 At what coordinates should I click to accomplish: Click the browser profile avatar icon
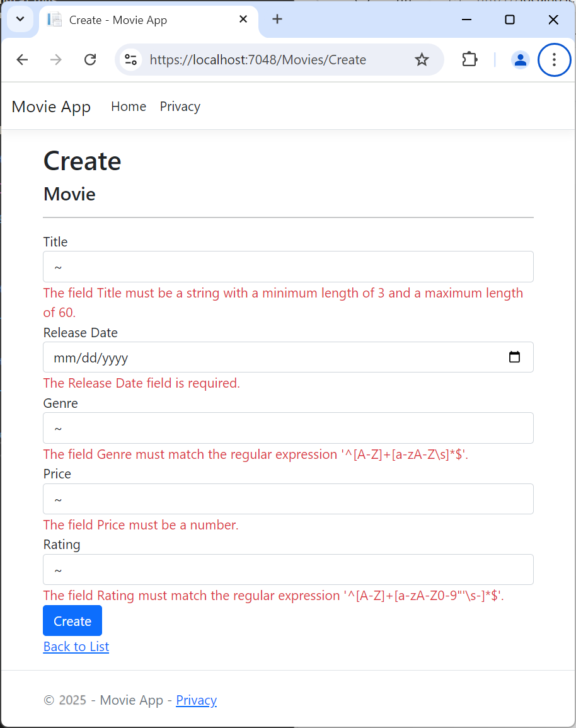point(520,59)
